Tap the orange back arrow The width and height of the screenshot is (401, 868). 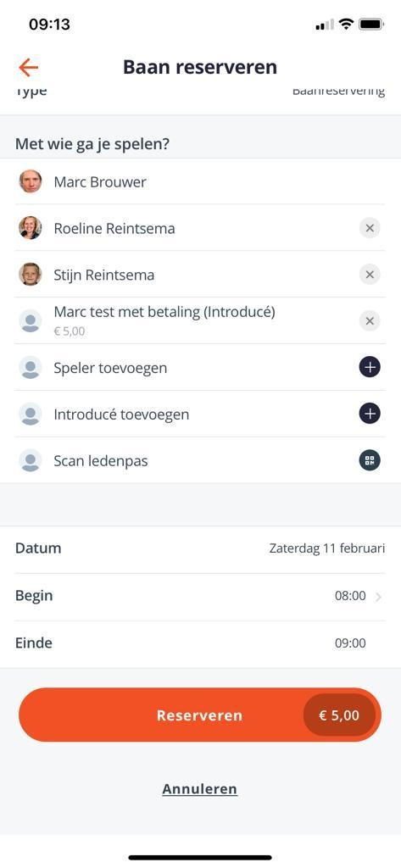[28, 68]
